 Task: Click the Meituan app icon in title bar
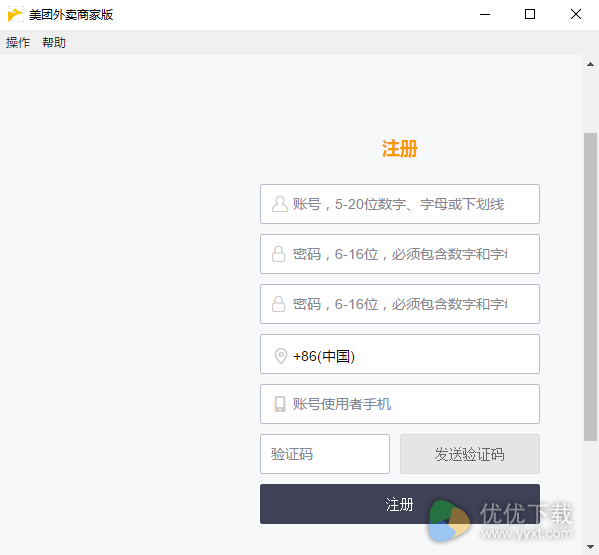click(x=15, y=15)
